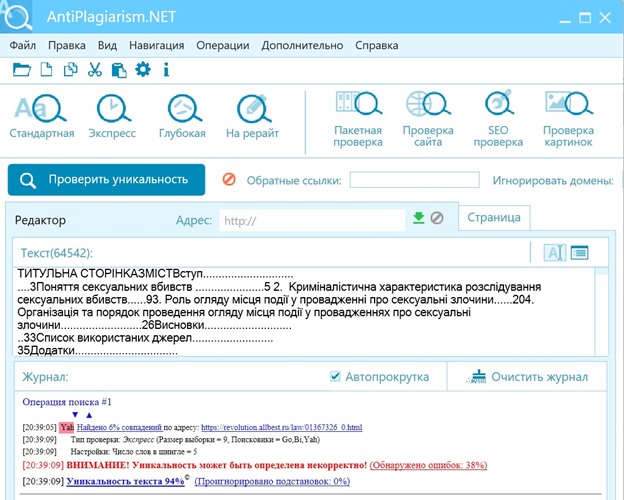Select the Экспресс check mode
Viewport: 624px width, 500px height.
tap(112, 116)
